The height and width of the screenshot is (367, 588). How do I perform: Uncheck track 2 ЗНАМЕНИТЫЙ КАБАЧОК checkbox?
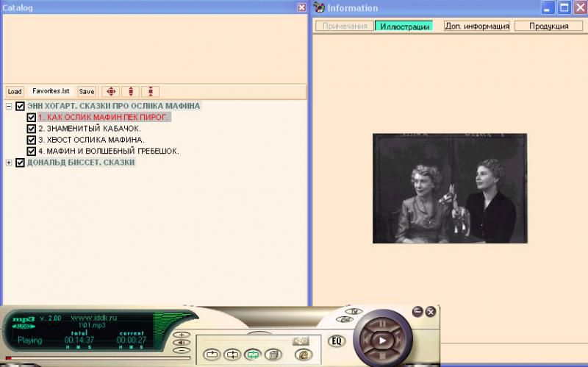coord(31,129)
